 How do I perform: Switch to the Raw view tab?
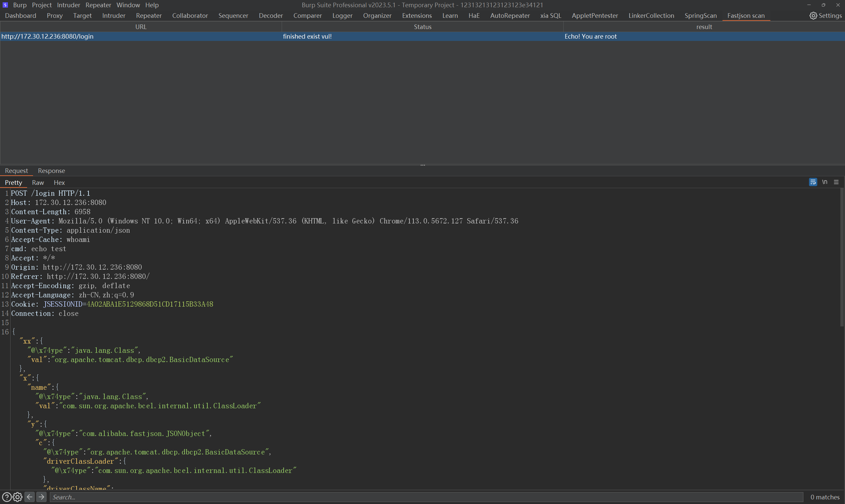point(38,183)
